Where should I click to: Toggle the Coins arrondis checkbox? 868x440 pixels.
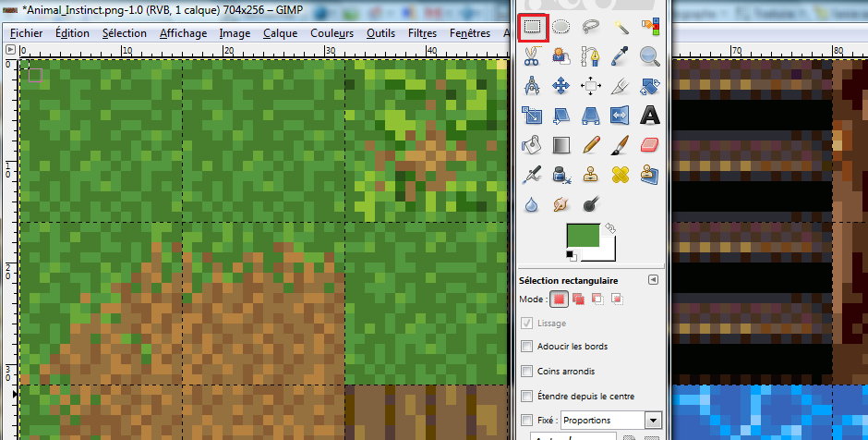tap(526, 371)
